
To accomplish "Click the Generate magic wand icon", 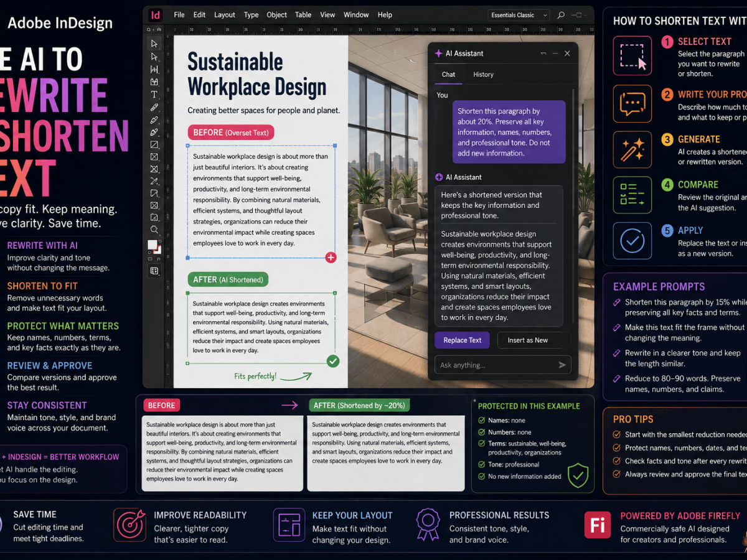I will pyautogui.click(x=632, y=149).
